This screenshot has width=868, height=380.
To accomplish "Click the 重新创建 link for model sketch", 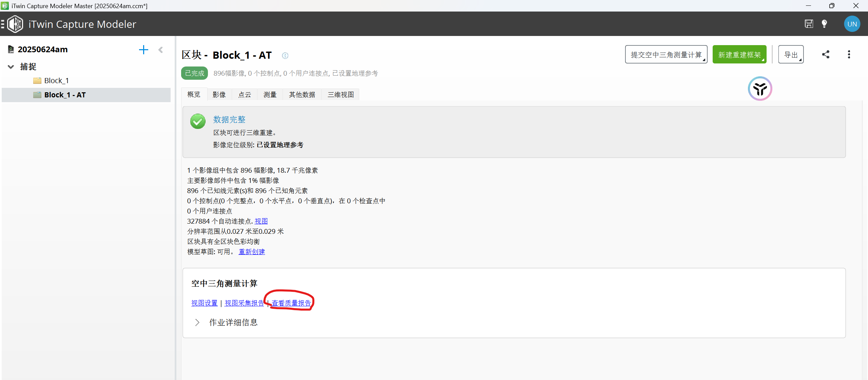I will point(252,252).
